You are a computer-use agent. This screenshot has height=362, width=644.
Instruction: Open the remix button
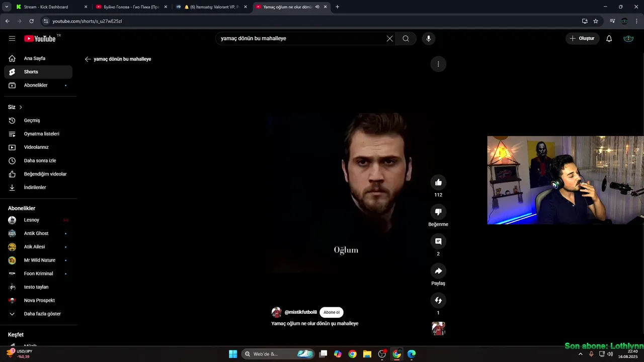tap(438, 300)
